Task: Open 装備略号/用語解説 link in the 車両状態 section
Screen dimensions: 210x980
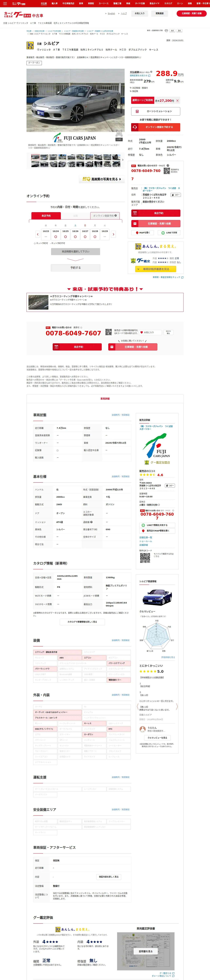Action: (120, 415)
